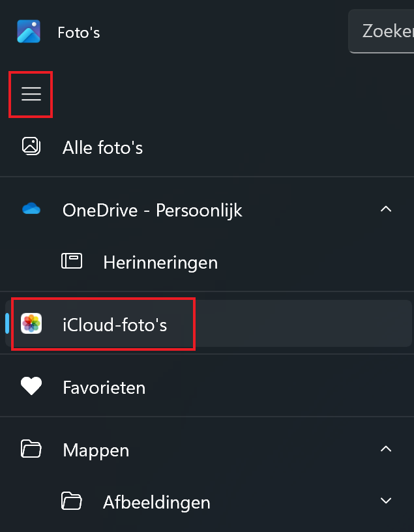Open Herinneringen via its memories icon
This screenshot has height=532, width=414.
(x=72, y=261)
